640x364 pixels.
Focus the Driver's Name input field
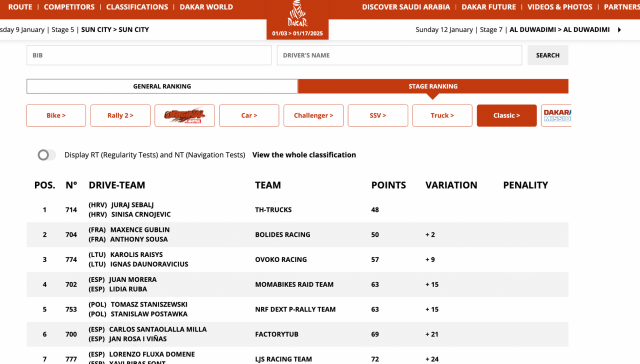pyautogui.click(x=399, y=55)
